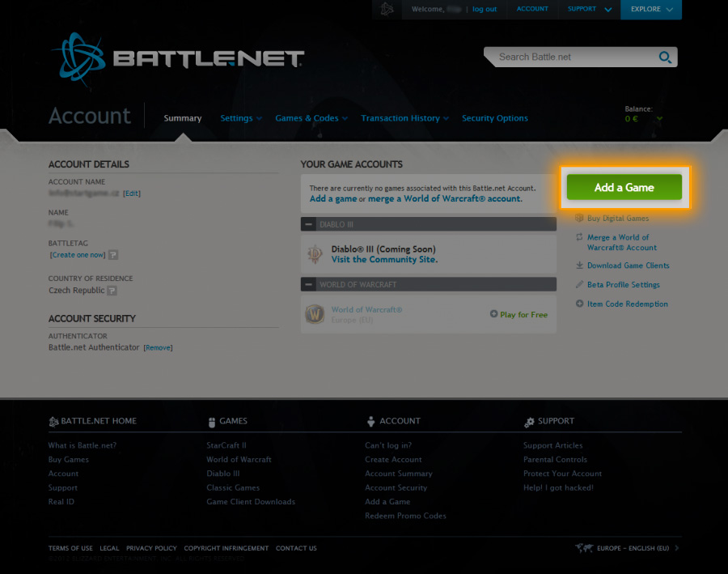Click the Merge account arrows icon

click(x=579, y=237)
